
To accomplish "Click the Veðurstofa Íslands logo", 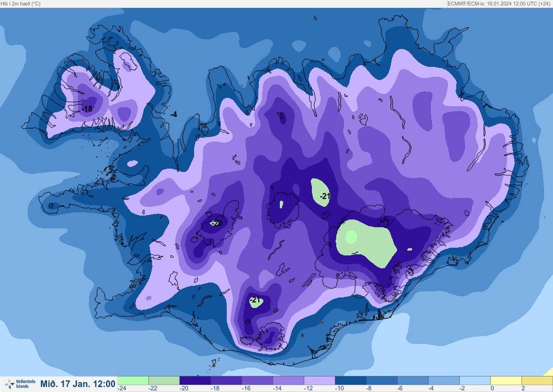I will click(x=20, y=384).
